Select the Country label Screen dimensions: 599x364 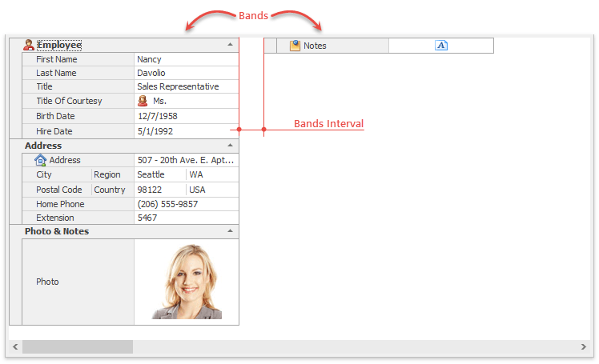pyautogui.click(x=110, y=190)
